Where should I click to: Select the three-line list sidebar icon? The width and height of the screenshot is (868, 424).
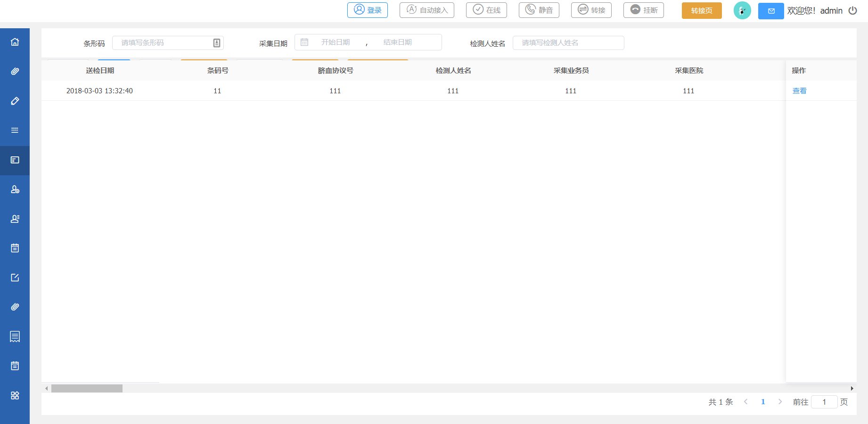15,130
